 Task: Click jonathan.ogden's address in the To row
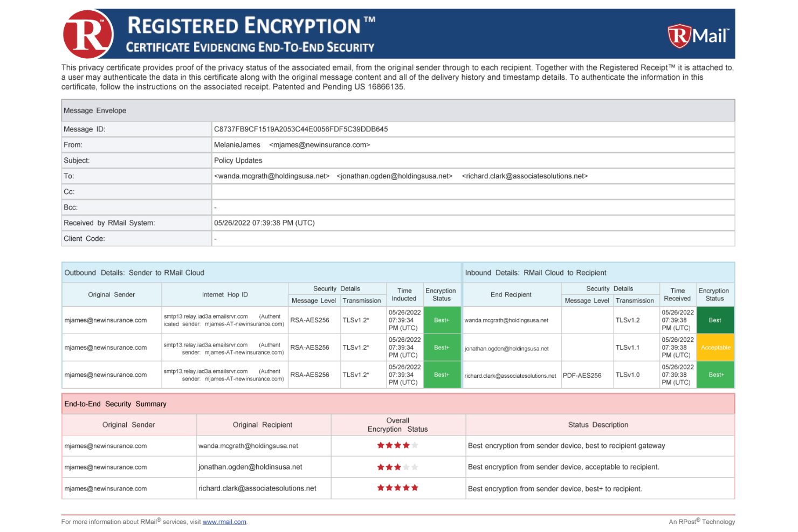pos(395,176)
